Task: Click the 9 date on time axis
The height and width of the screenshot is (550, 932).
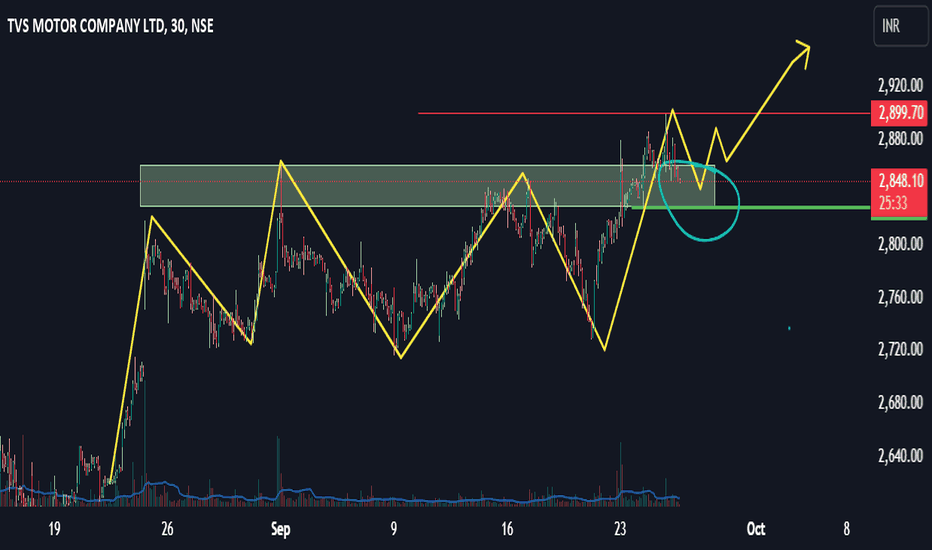Action: 393,529
